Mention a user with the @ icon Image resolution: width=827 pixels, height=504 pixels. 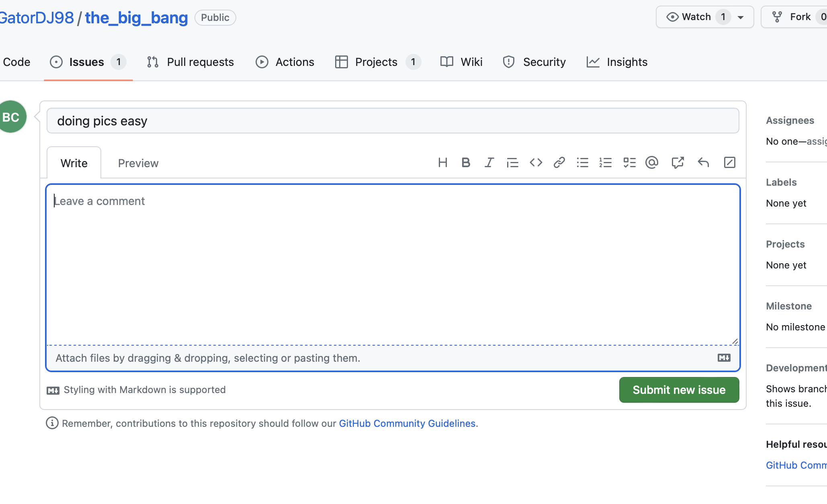point(651,162)
